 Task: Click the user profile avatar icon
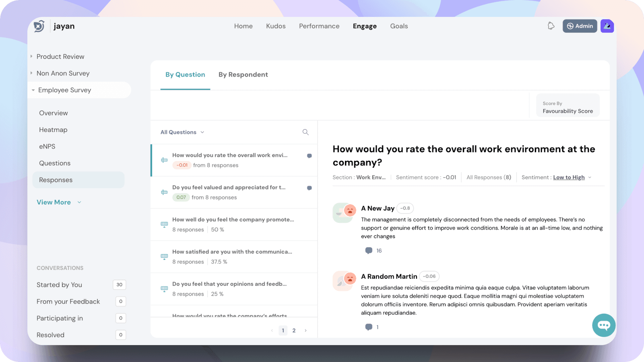607,26
